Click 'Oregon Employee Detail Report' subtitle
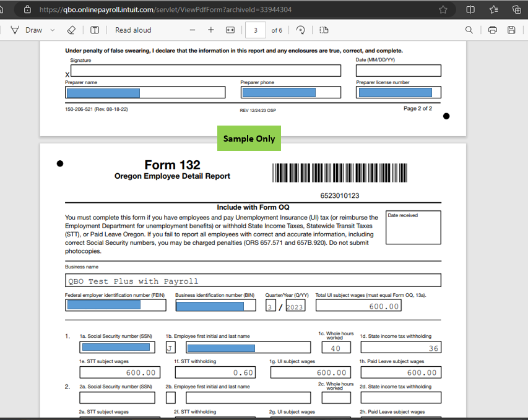Screen dimensions: 528x420 pyautogui.click(x=172, y=176)
